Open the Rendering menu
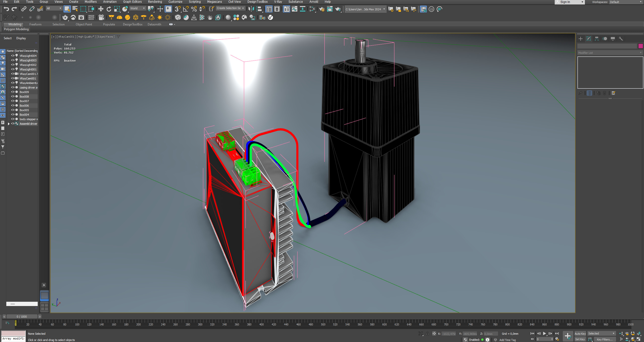Viewport: 644px width, 342px height. [x=155, y=2]
